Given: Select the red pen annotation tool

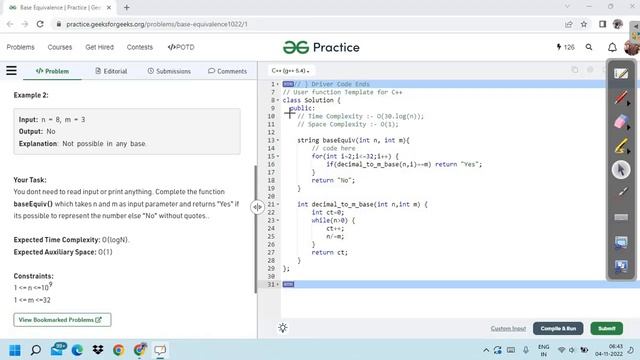Looking at the screenshot, I should tap(621, 98).
